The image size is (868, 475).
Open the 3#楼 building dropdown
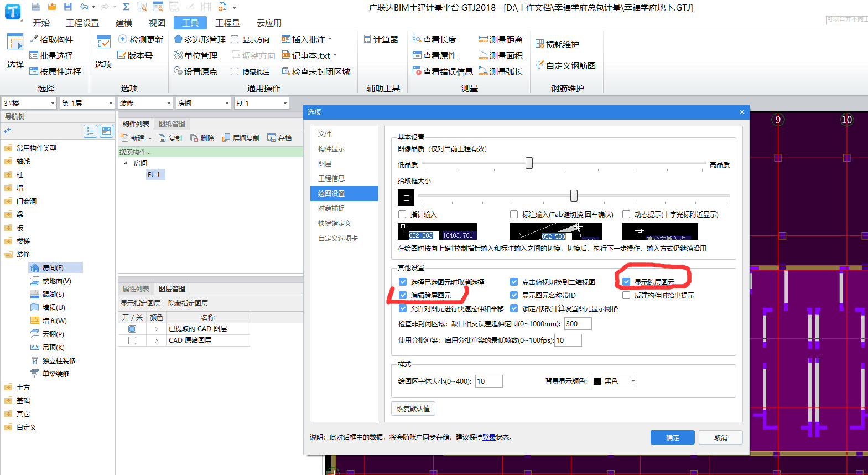pos(29,103)
